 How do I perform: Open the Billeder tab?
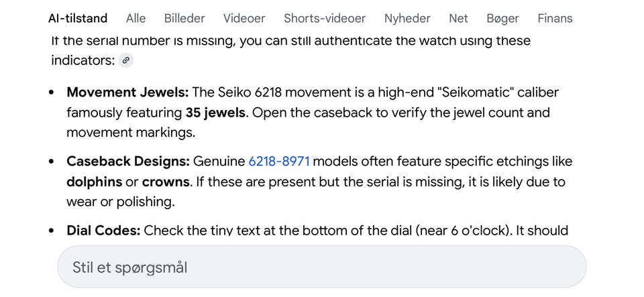pyautogui.click(x=184, y=18)
